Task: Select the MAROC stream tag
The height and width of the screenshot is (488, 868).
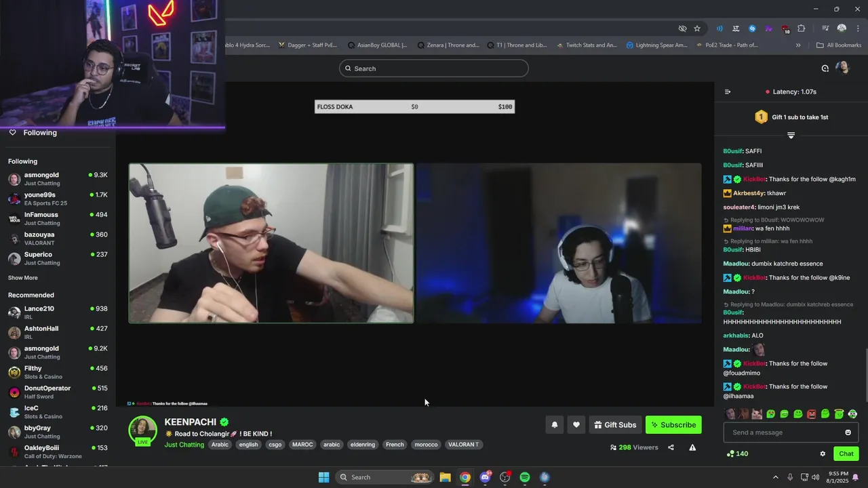Action: [302, 445]
